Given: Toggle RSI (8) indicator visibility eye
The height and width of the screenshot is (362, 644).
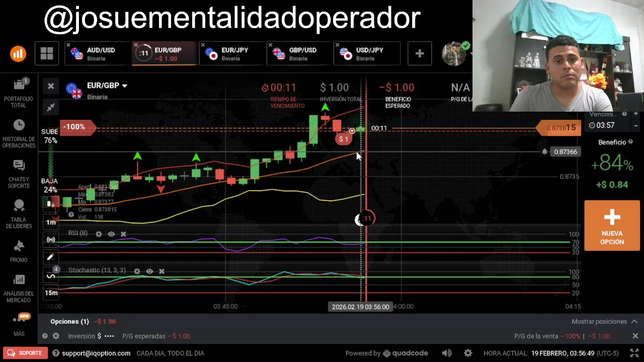Looking at the screenshot, I should click(x=111, y=234).
